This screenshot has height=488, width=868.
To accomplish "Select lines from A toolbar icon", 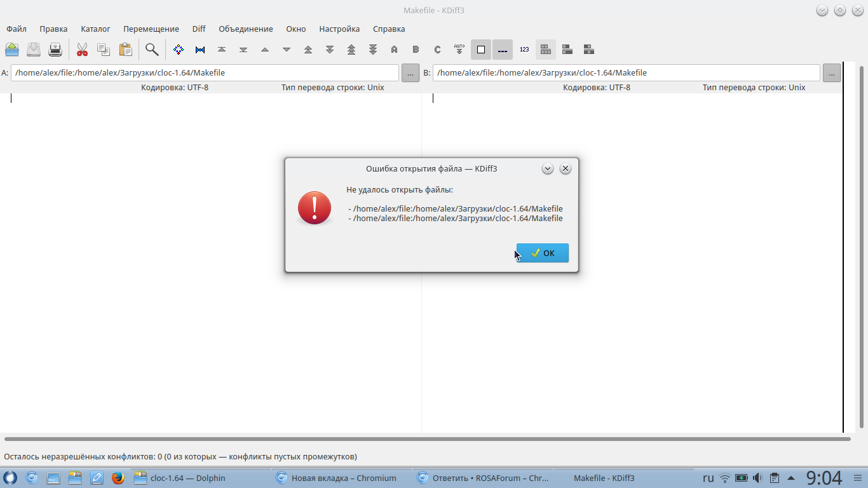I will pos(395,50).
